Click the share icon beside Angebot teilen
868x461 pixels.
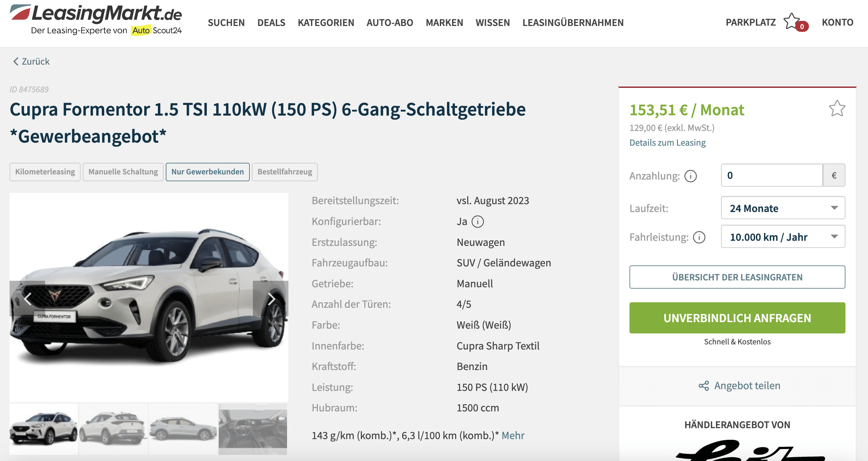click(x=704, y=386)
